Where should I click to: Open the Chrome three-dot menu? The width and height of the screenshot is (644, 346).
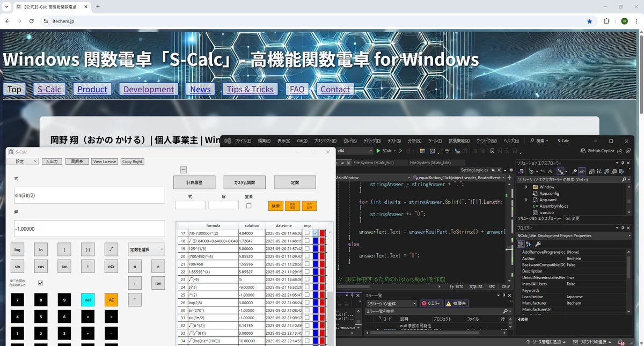pos(636,21)
